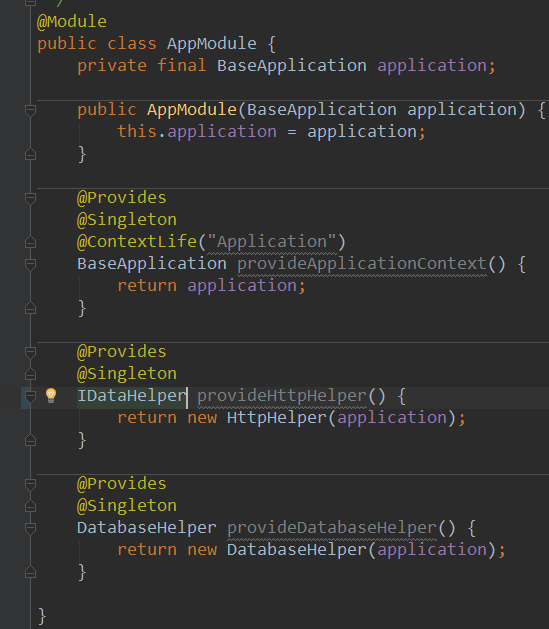Click the provideApplicationContext method name
The image size is (549, 629).
(x=362, y=264)
